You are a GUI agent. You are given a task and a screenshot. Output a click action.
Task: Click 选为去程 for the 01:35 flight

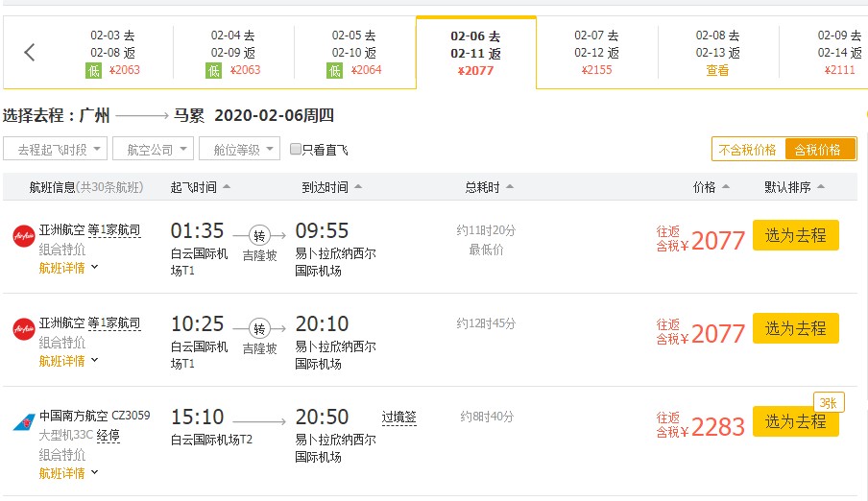[795, 235]
